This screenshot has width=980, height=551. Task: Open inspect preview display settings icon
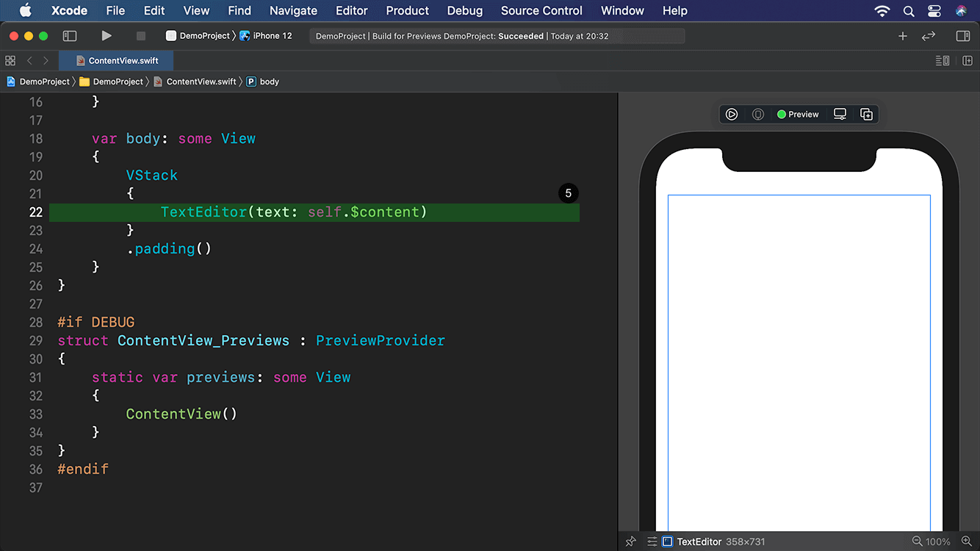(x=840, y=114)
